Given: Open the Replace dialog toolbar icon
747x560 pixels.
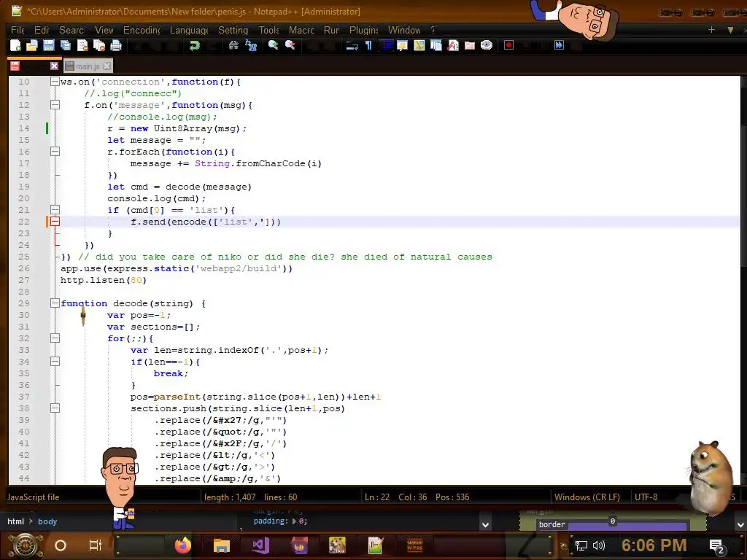Looking at the screenshot, I should pyautogui.click(x=251, y=45).
